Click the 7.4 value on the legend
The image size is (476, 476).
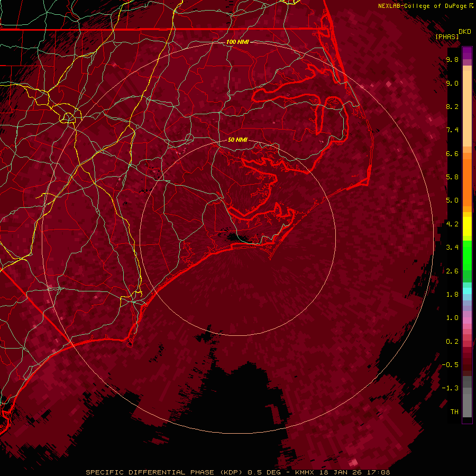[x=452, y=130]
